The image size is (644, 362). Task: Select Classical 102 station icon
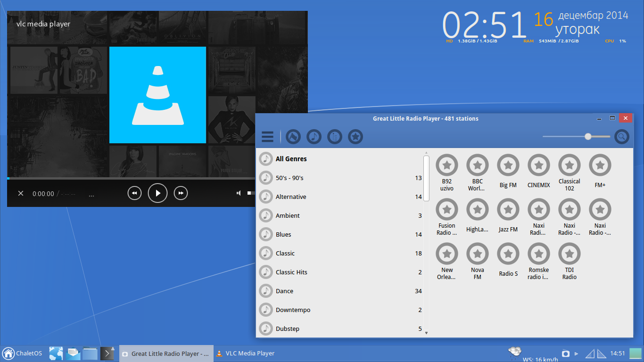[x=570, y=165]
